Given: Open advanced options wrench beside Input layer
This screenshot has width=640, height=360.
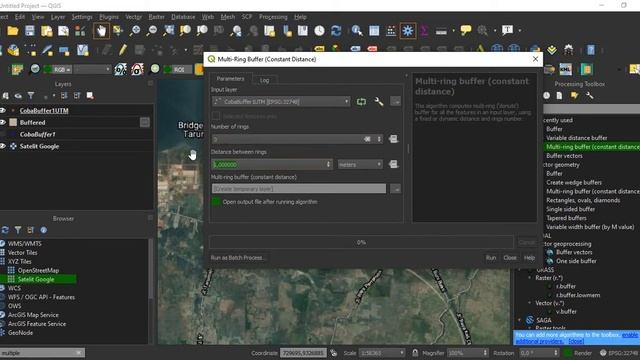Looking at the screenshot, I should coord(379,102).
